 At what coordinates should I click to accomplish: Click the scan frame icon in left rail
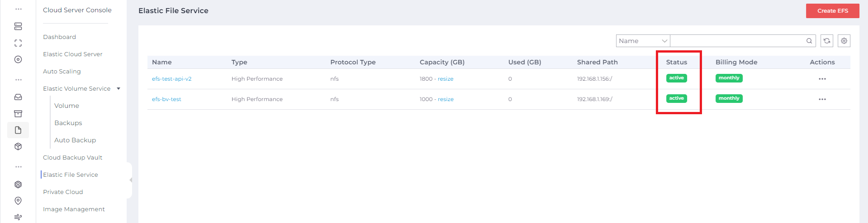pos(18,43)
